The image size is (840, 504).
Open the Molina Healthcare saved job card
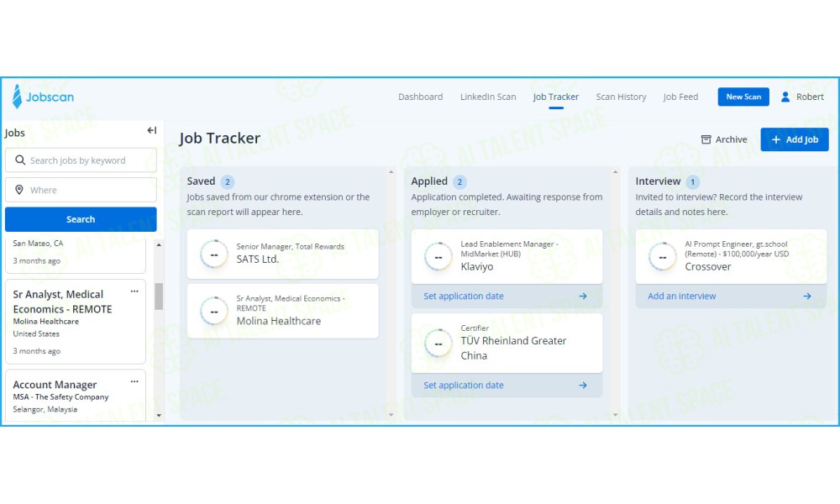point(282,311)
